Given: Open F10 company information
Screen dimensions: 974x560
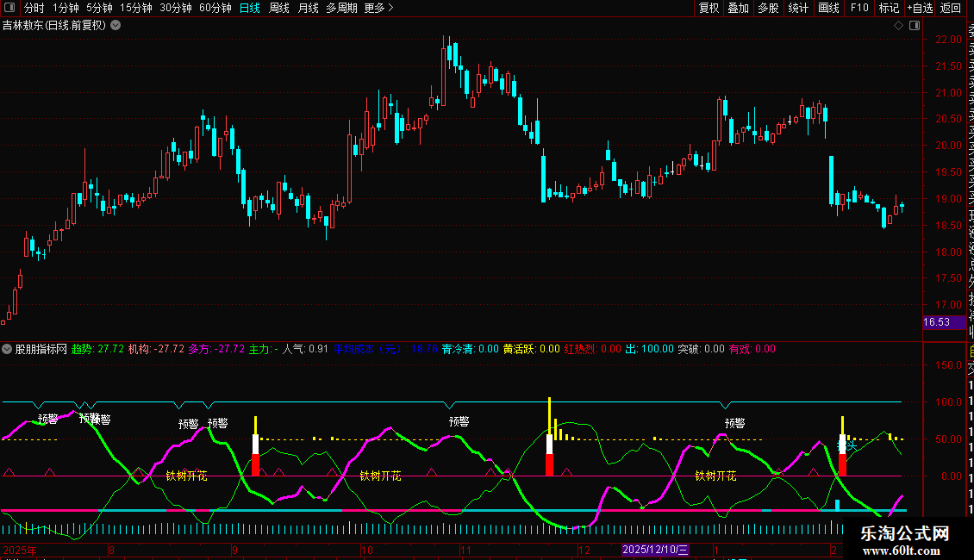Looking at the screenshot, I should (x=859, y=8).
